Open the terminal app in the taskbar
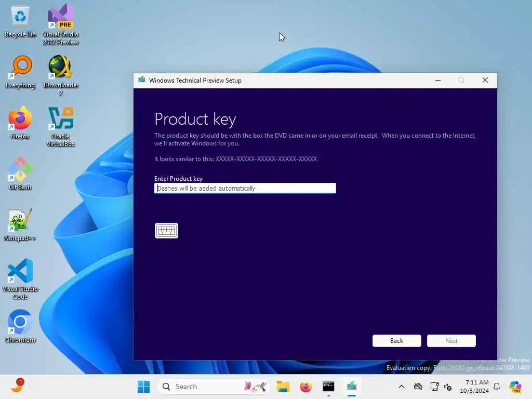Screen dimensions: 532x399 (x=328, y=387)
